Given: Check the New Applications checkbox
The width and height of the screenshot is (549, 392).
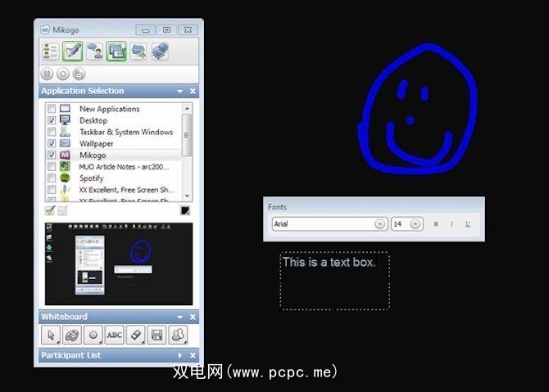Looking at the screenshot, I should coord(52,109).
